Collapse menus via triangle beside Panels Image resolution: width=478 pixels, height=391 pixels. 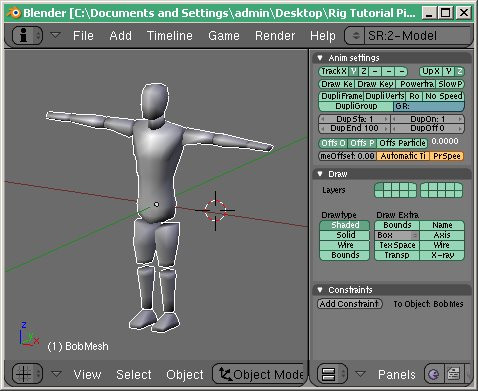[360, 373]
